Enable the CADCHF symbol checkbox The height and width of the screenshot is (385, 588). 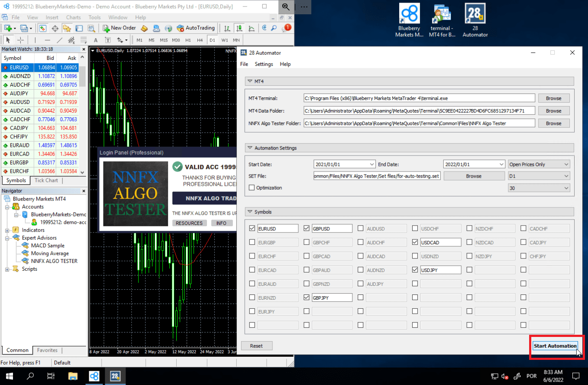[523, 228]
